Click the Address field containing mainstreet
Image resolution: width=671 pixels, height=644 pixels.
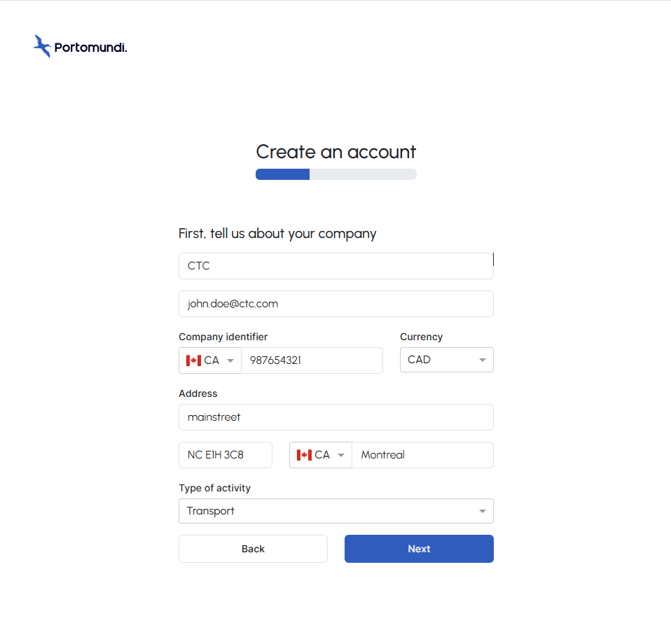click(x=336, y=417)
